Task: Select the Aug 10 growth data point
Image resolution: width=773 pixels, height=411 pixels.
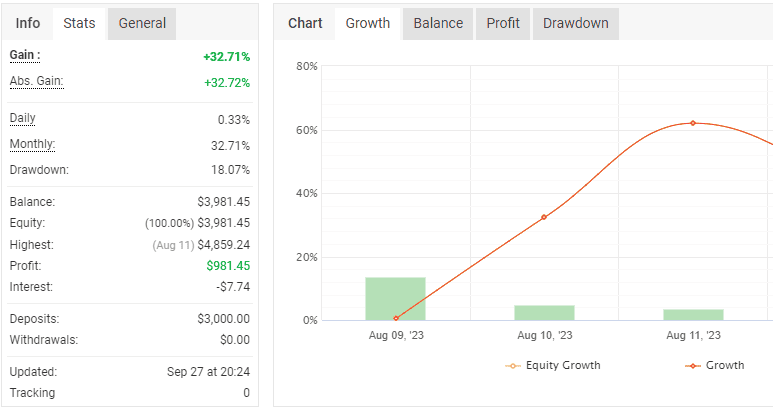Action: 544,217
